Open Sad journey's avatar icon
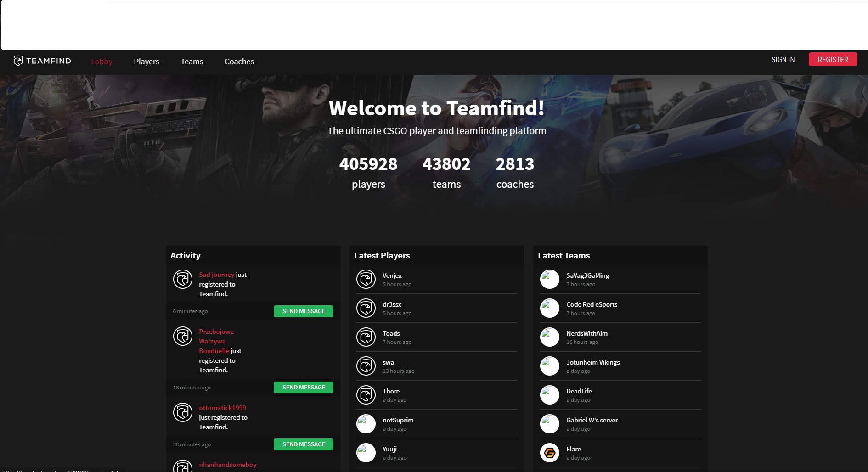 click(x=182, y=279)
